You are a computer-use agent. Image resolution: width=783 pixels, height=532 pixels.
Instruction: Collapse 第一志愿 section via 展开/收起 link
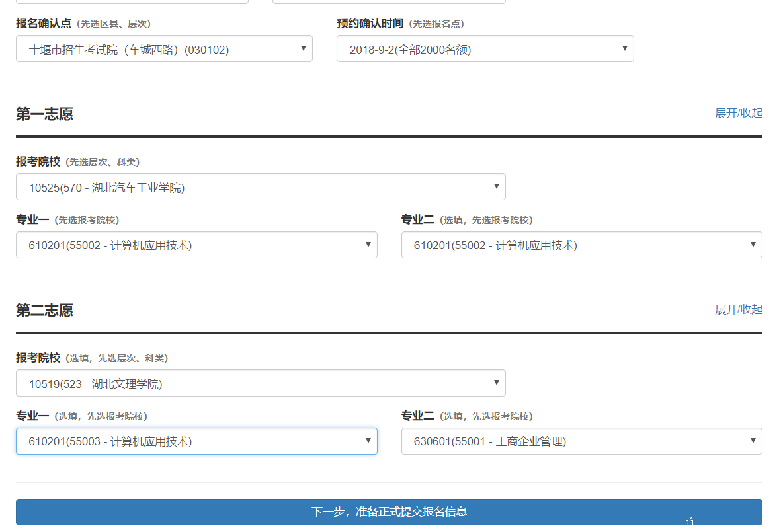click(739, 113)
